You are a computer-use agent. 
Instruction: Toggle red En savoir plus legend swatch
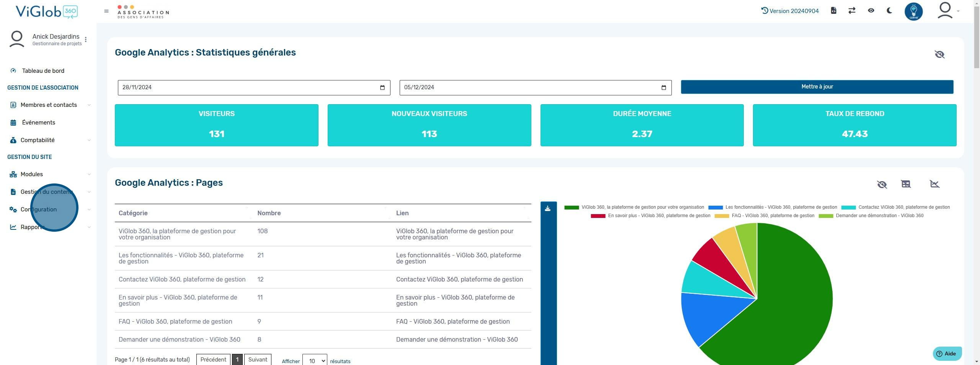(x=598, y=216)
